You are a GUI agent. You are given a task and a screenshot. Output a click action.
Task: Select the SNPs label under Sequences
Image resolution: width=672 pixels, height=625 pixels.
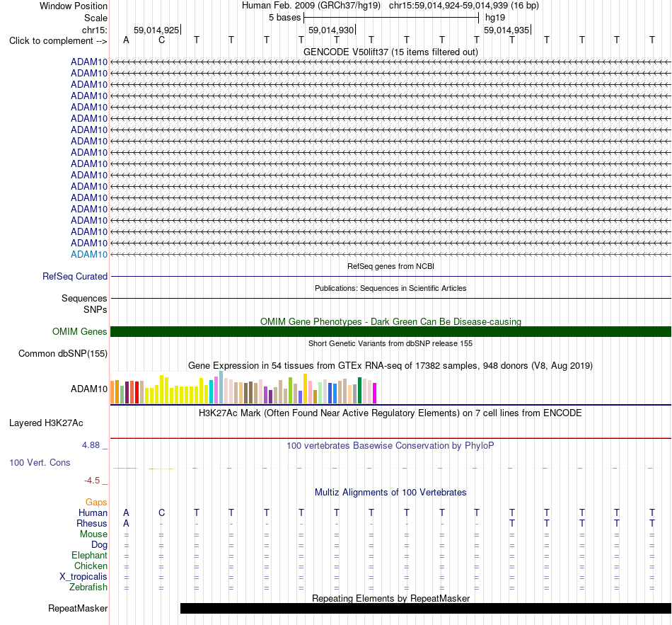point(95,309)
